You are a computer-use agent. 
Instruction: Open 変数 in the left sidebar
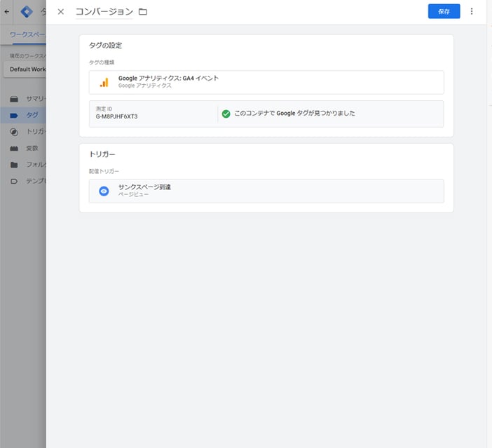(23, 148)
